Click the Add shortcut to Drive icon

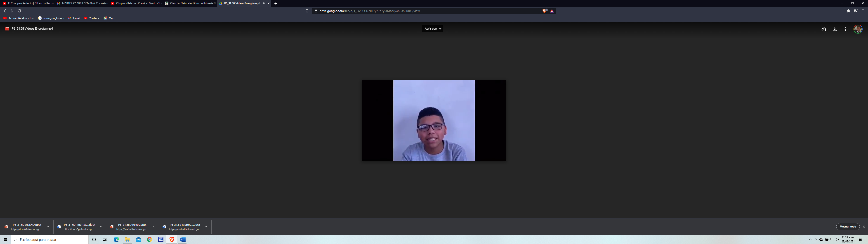(x=823, y=29)
